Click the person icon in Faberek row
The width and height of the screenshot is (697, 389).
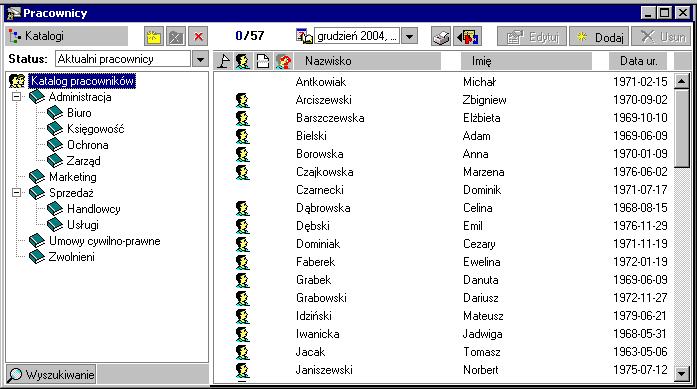click(x=243, y=262)
